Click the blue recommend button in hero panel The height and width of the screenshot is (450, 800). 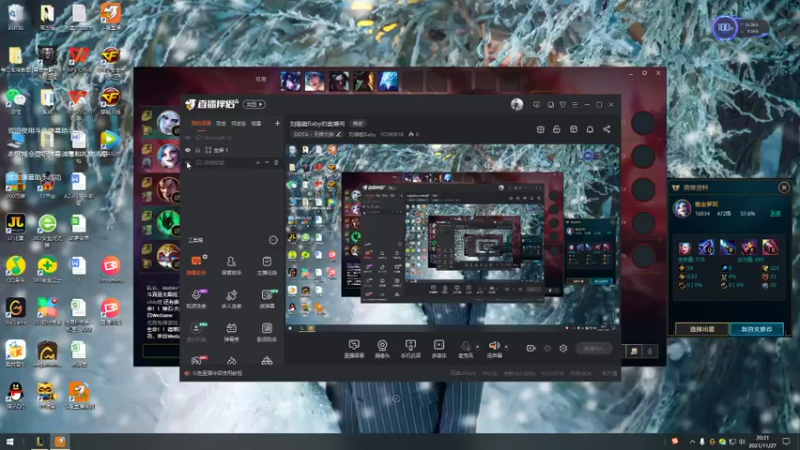click(x=757, y=329)
